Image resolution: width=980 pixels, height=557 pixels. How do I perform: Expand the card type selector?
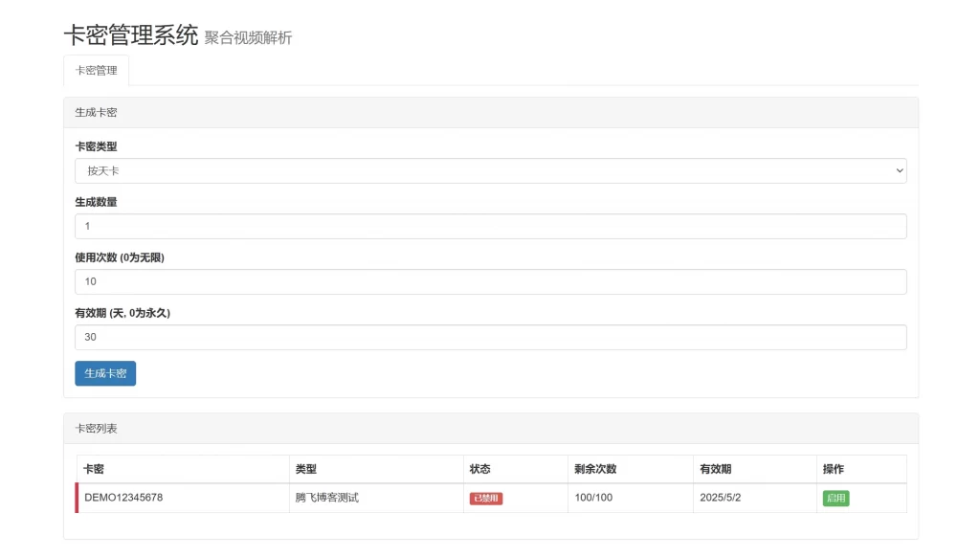pos(490,170)
